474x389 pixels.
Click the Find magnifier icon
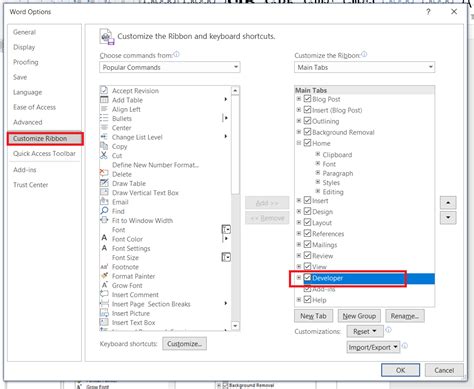(x=104, y=211)
